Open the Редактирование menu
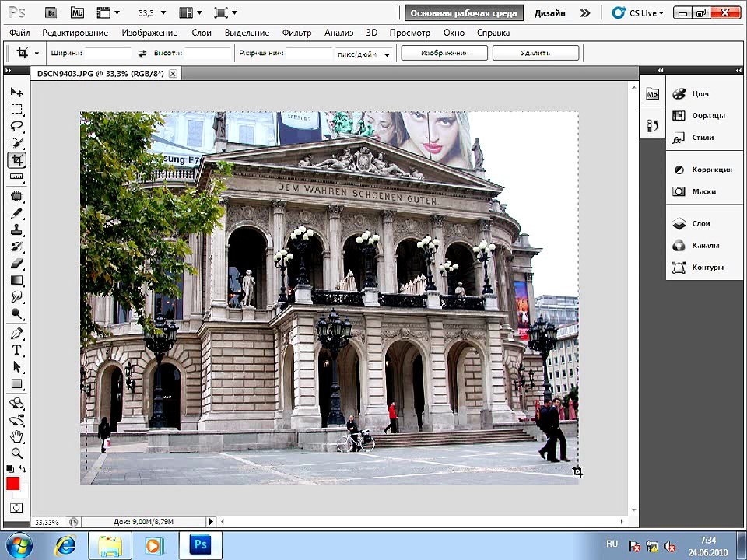 click(x=75, y=33)
